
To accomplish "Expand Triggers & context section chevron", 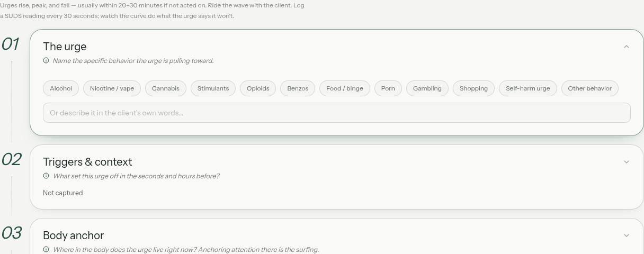I will tap(627, 162).
